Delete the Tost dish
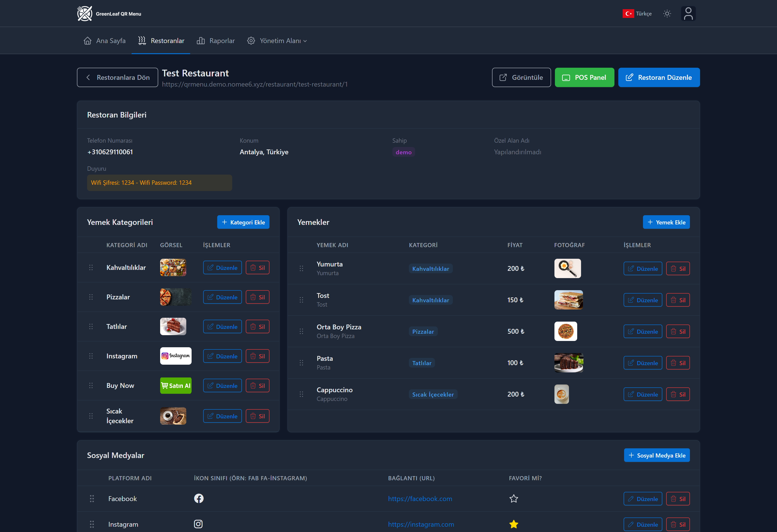 pyautogui.click(x=678, y=300)
